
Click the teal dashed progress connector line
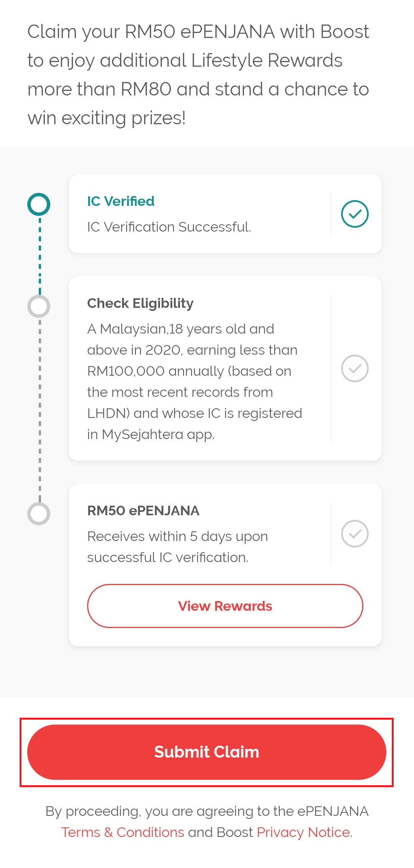click(x=40, y=255)
